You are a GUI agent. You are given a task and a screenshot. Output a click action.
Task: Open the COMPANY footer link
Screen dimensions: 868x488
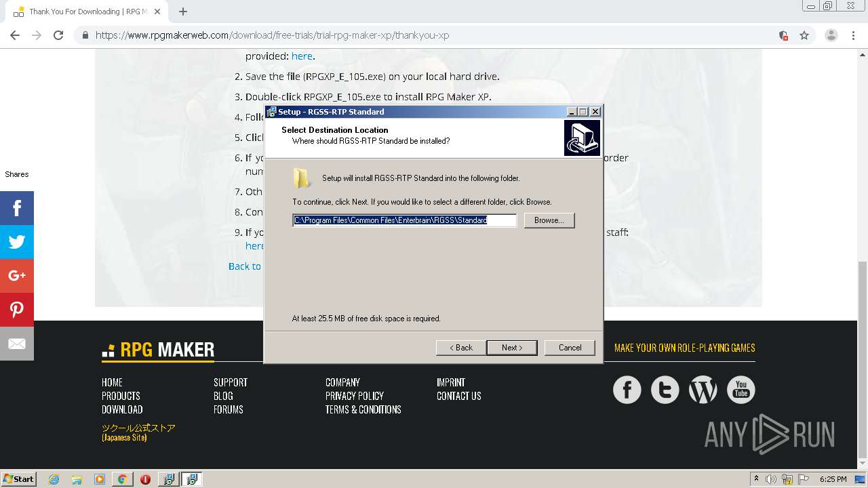(x=342, y=382)
